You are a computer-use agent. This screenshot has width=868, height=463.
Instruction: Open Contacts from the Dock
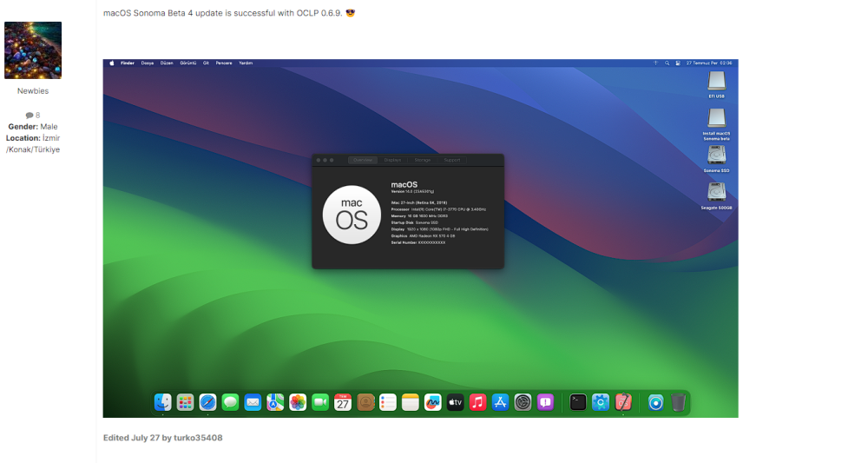point(365,403)
